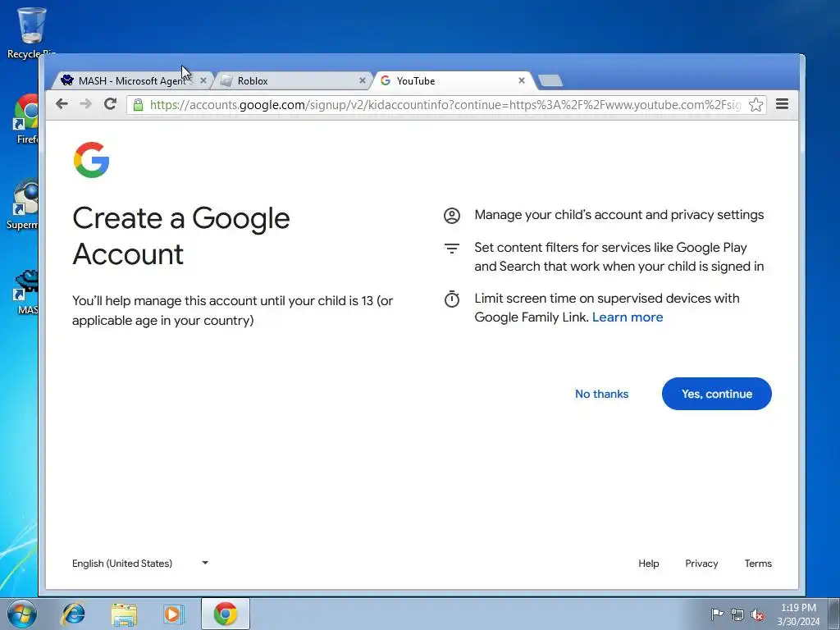Click the Google G logo
840x630 pixels.
point(92,160)
